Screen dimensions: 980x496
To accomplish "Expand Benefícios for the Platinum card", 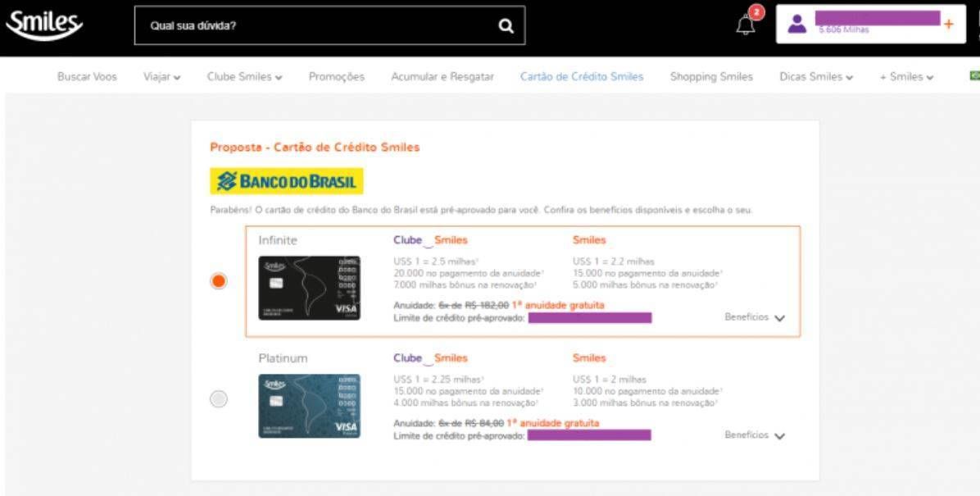I will click(755, 435).
